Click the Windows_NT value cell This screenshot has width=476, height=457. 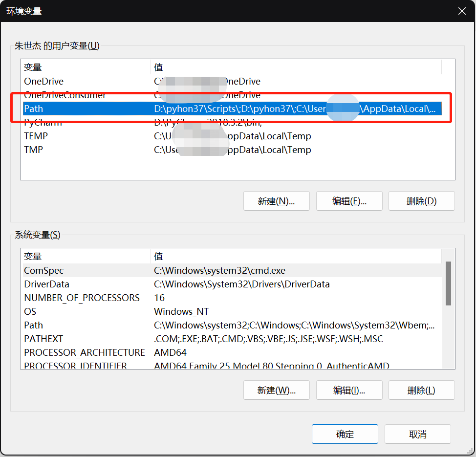(x=181, y=311)
